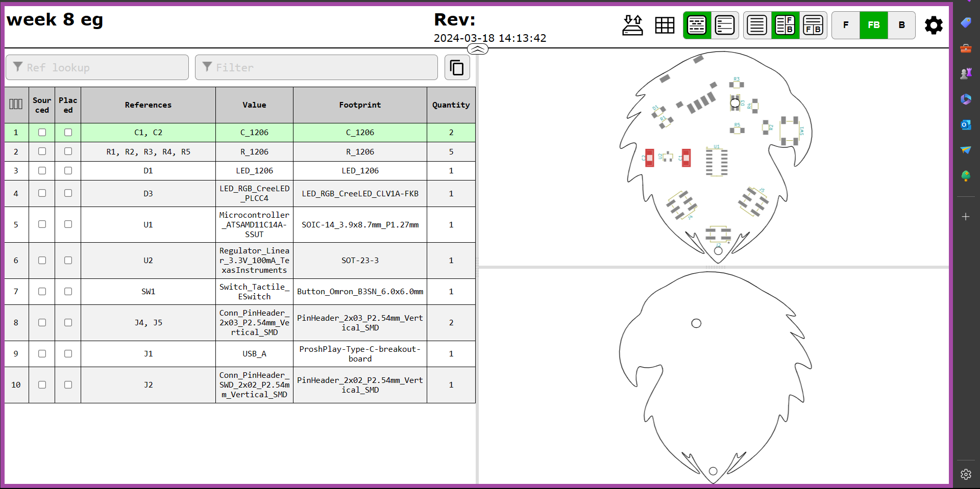The image size is (980, 489).
Task: Select grouped BOM mode icon
Action: pos(697,25)
